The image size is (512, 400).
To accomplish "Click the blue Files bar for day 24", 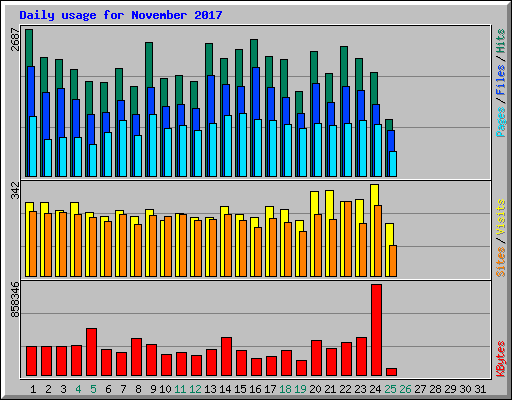I will click(x=376, y=114).
